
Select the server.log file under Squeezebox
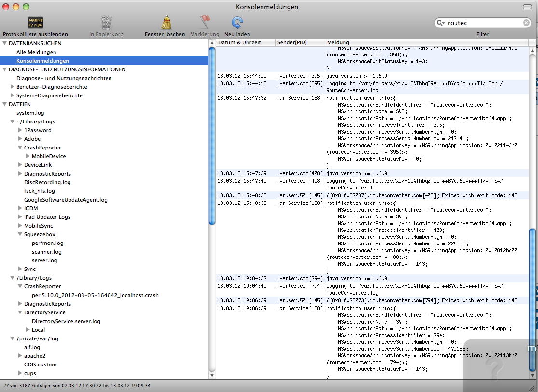pyautogui.click(x=44, y=260)
